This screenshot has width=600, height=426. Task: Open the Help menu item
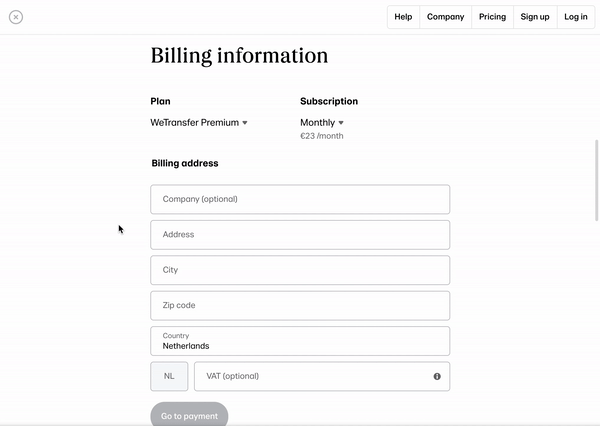[x=403, y=17]
